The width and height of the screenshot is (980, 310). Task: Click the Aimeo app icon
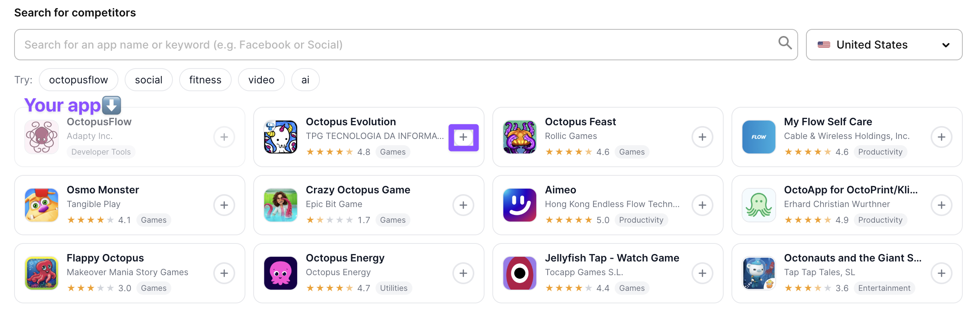(519, 205)
